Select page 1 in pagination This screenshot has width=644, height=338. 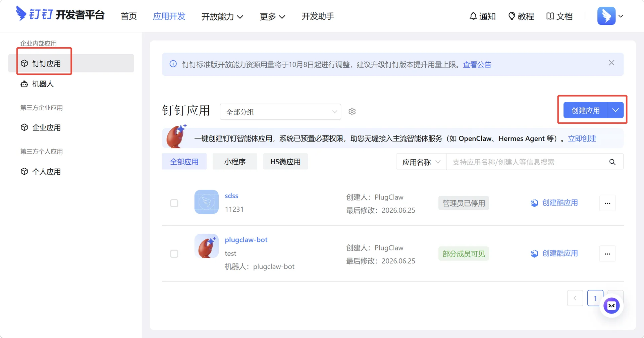point(595,298)
